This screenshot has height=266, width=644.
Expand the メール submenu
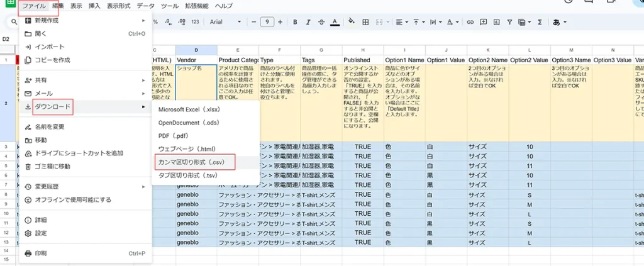pos(86,93)
